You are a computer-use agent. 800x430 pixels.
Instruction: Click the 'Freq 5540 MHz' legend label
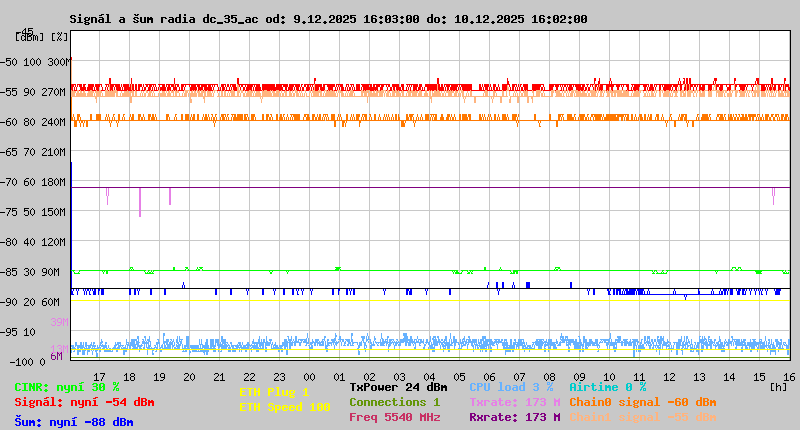pyautogui.click(x=394, y=417)
